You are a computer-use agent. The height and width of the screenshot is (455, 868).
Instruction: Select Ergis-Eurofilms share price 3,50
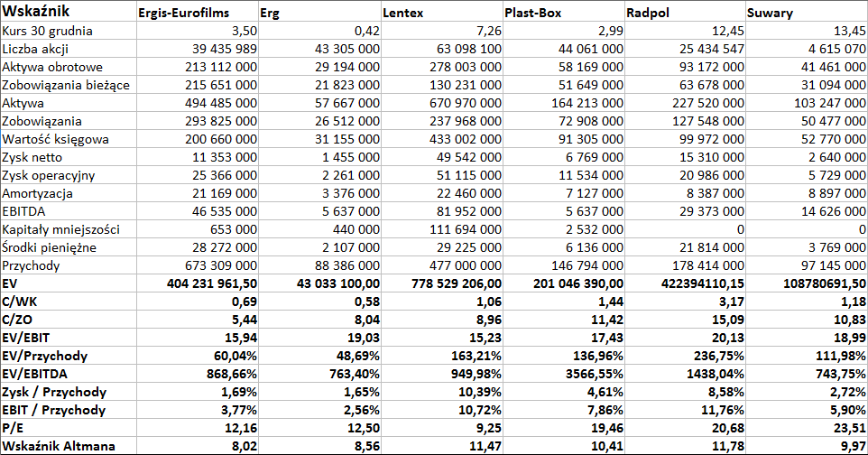point(198,31)
